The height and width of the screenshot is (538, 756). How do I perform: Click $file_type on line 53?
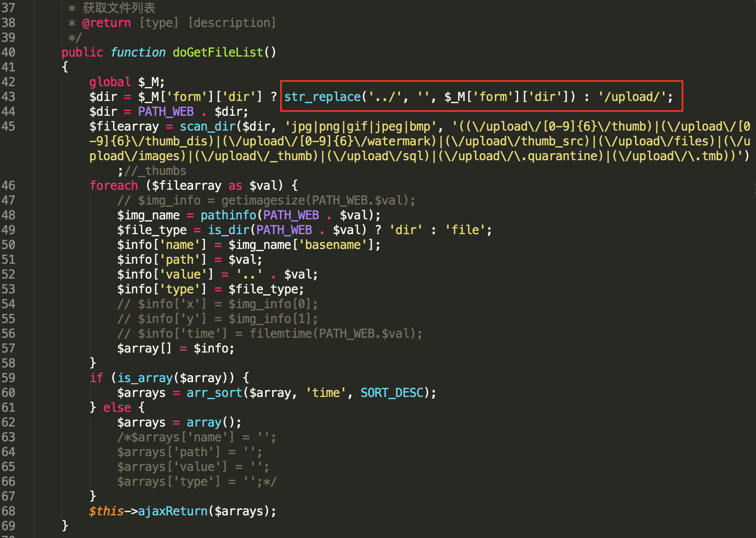pos(263,289)
